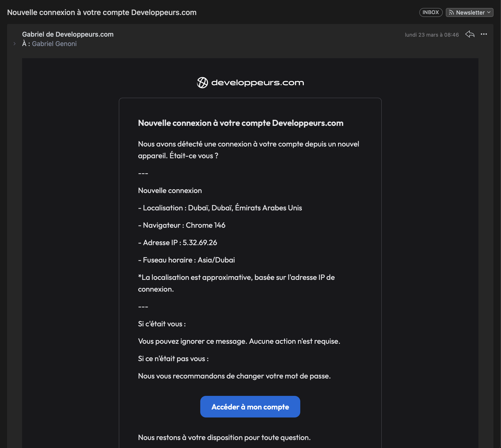Click the Adresse IP 5.32.69.26 line
The height and width of the screenshot is (448, 501).
(177, 243)
